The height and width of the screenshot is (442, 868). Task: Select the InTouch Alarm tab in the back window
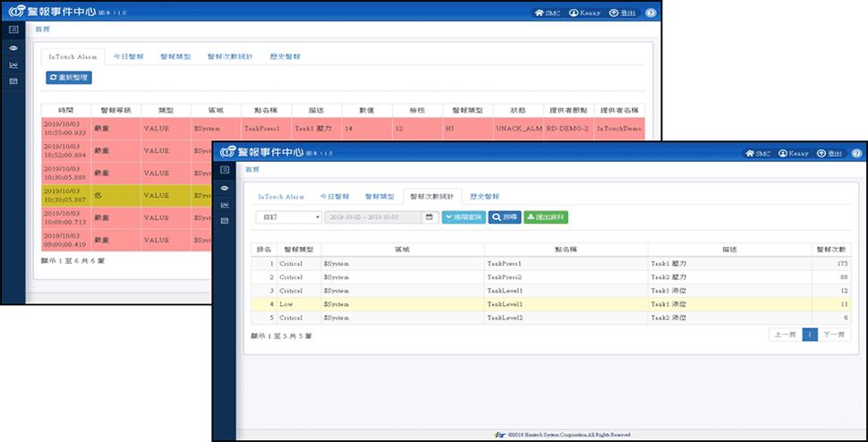pyautogui.click(x=72, y=56)
